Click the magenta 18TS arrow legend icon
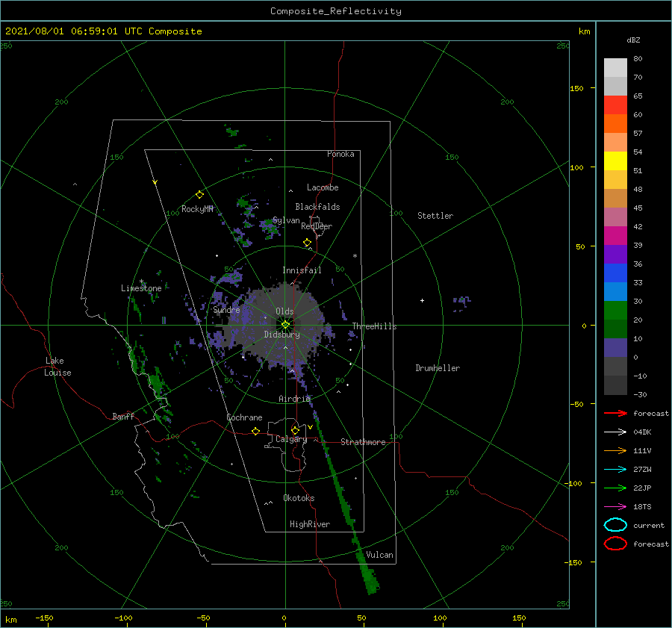The image size is (672, 628). 615,507
